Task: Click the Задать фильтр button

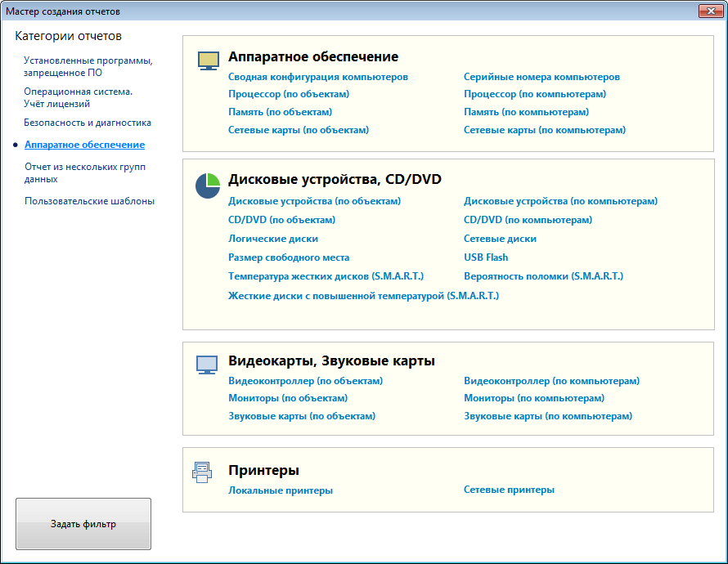Action: [83, 524]
